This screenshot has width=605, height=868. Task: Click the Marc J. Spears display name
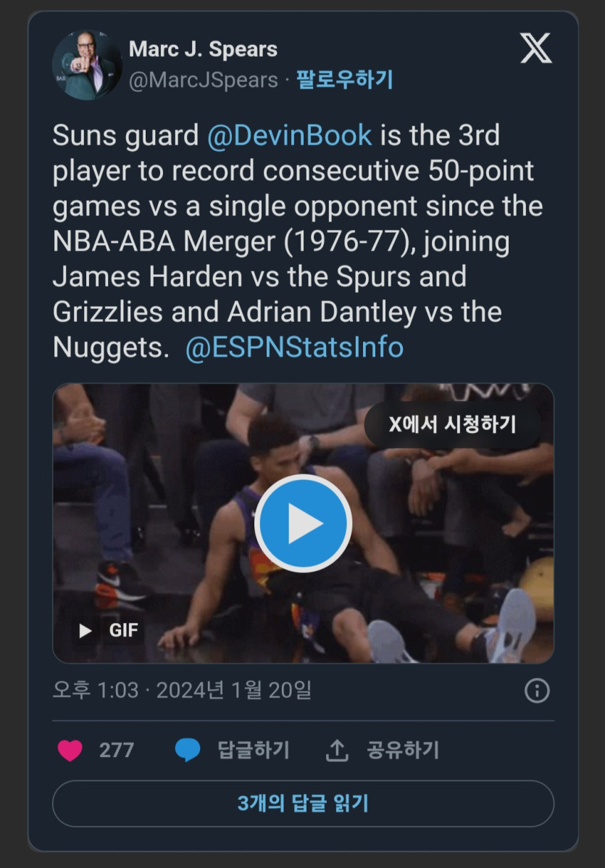point(203,49)
